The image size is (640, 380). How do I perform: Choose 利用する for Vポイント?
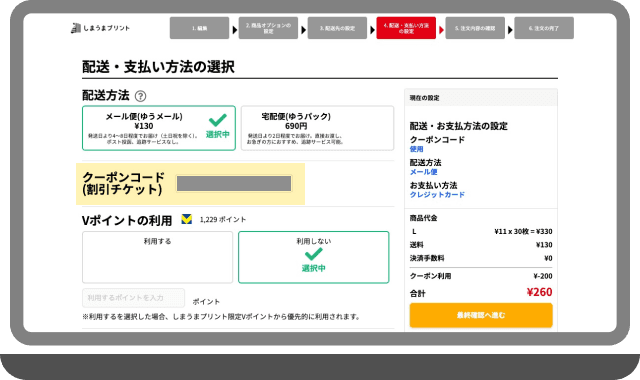[157, 257]
